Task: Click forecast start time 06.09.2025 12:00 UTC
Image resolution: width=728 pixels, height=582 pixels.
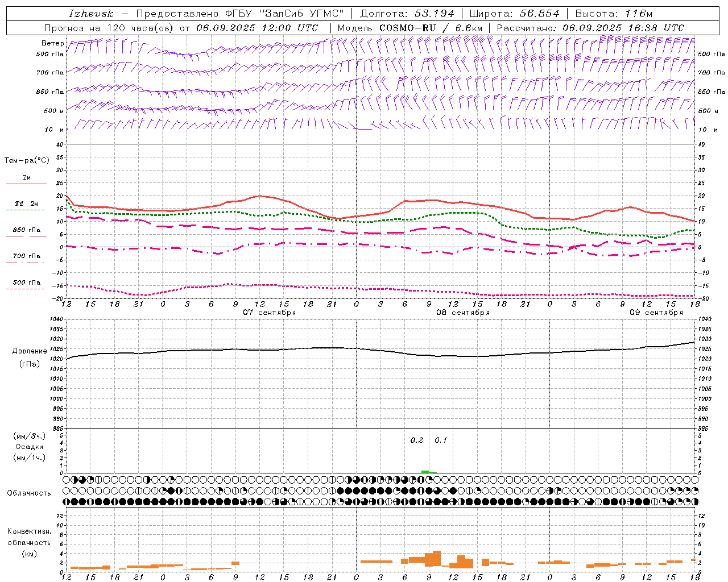Action: click(257, 28)
